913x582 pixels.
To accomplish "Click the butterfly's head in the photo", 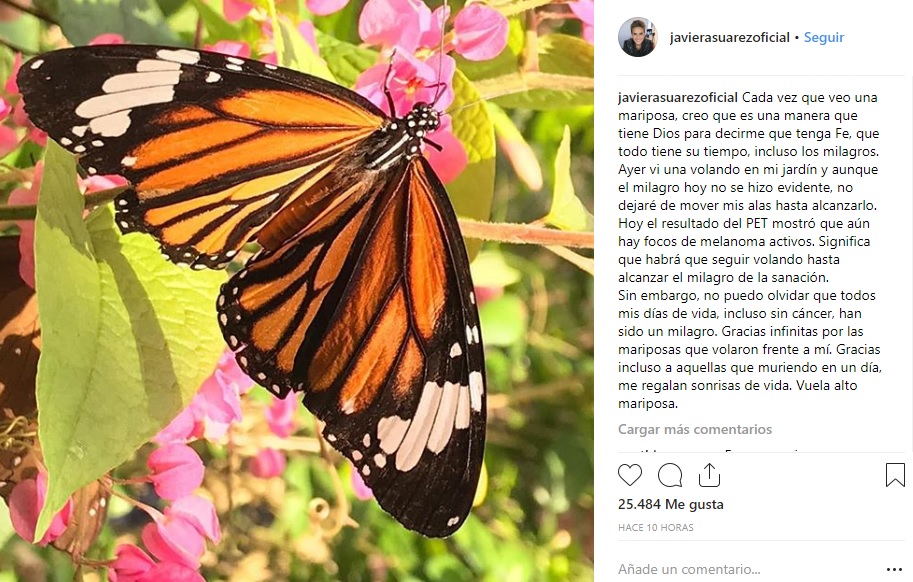I will coord(423,120).
